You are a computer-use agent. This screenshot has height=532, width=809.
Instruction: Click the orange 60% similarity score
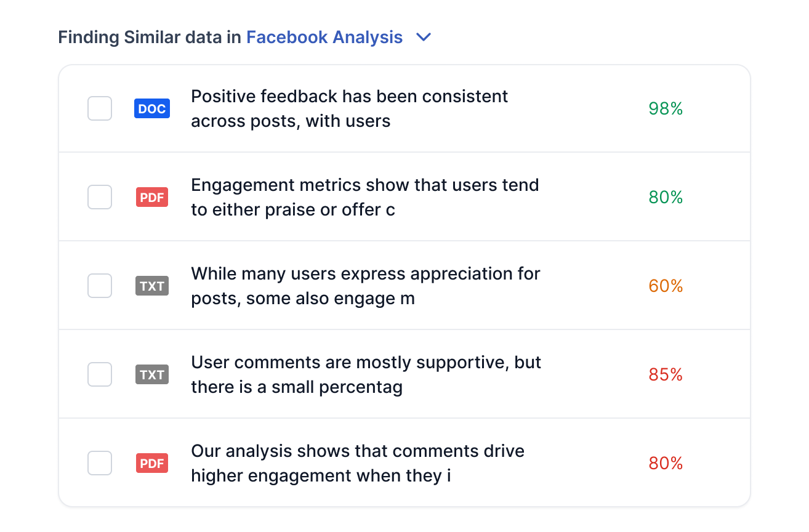pos(666,286)
